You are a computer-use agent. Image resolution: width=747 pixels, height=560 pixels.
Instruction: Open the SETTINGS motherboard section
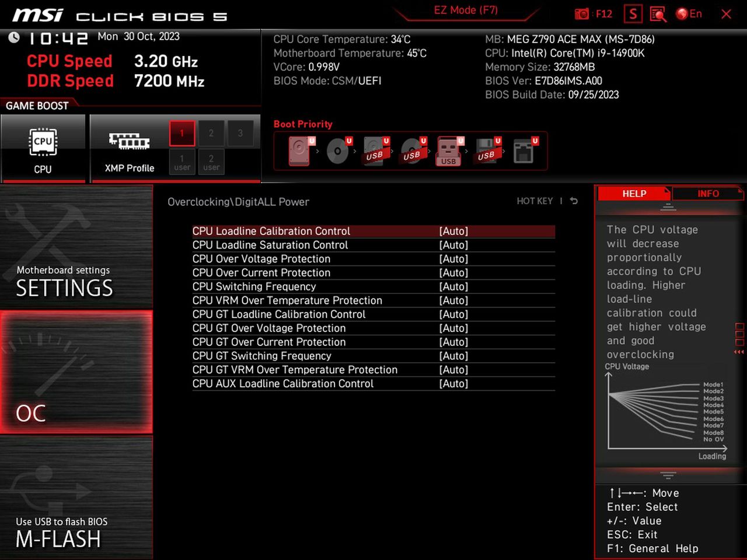click(x=76, y=247)
